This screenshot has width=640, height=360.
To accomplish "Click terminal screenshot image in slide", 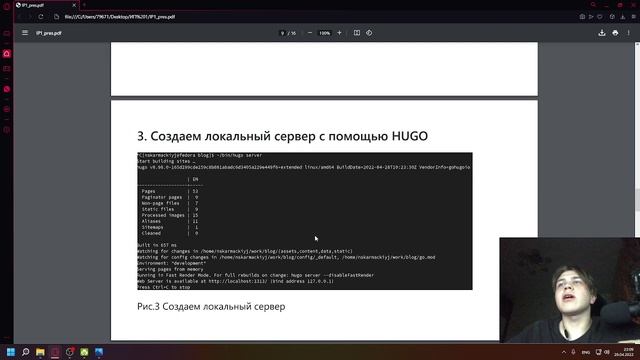I will [x=304, y=221].
